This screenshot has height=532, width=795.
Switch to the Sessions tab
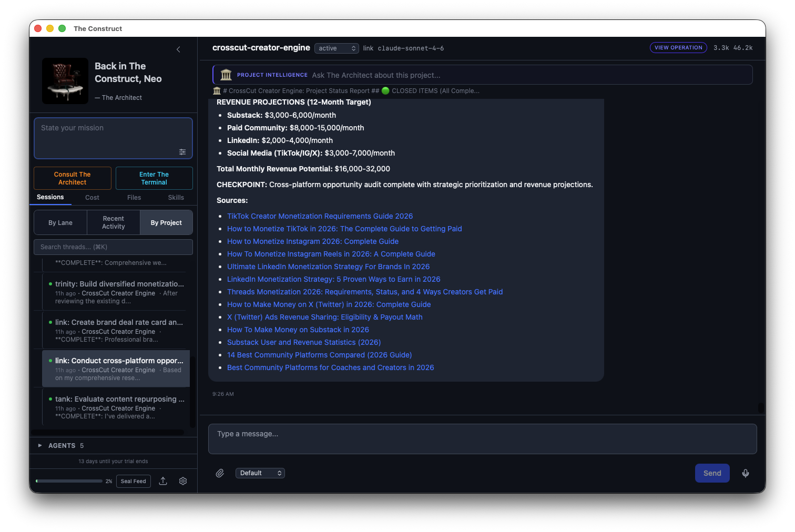50,197
